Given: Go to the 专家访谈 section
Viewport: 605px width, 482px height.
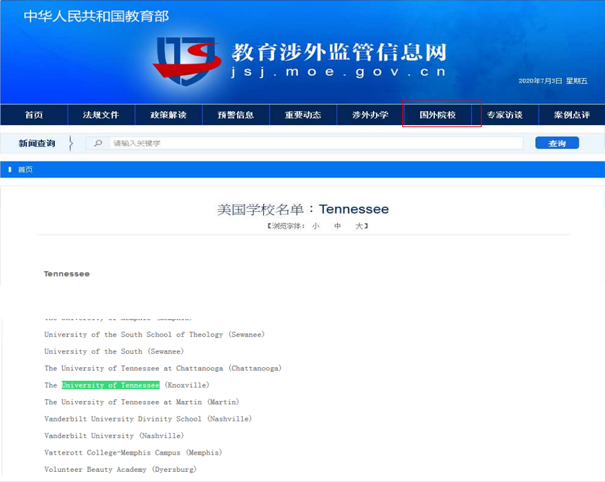Looking at the screenshot, I should [505, 115].
